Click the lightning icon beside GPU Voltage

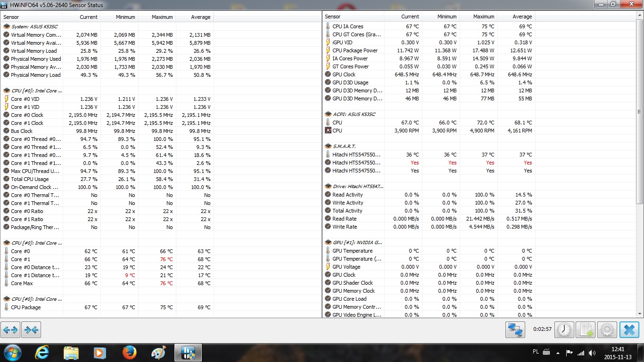point(328,267)
